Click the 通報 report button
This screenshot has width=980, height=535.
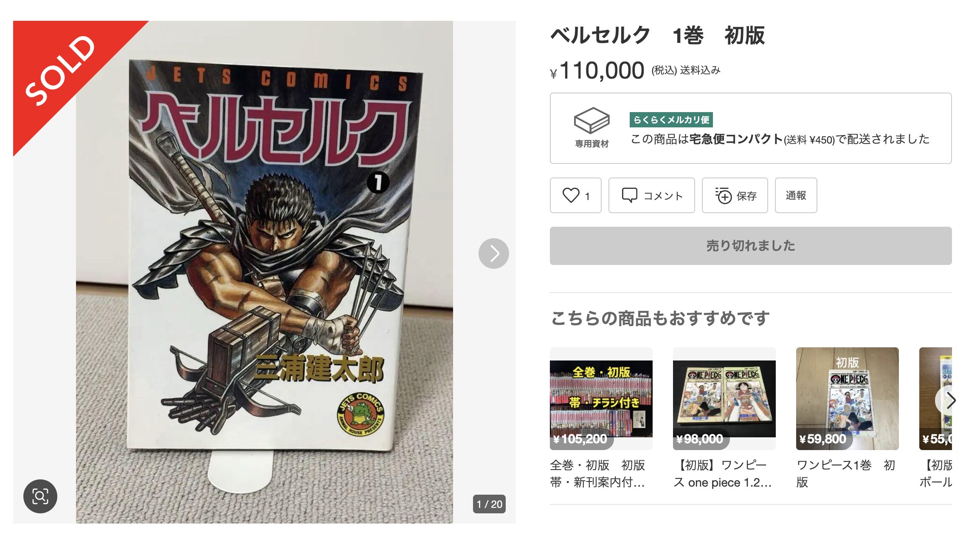tap(796, 195)
